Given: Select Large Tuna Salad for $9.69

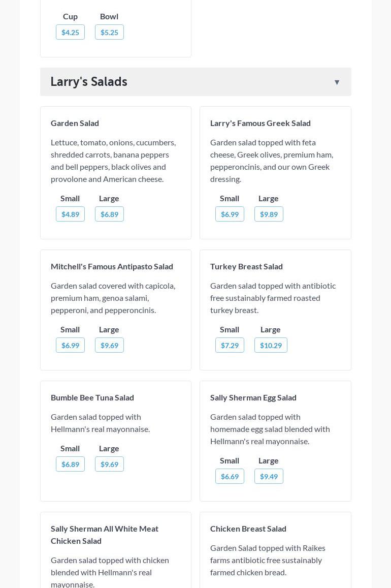Looking at the screenshot, I should pos(109,465).
